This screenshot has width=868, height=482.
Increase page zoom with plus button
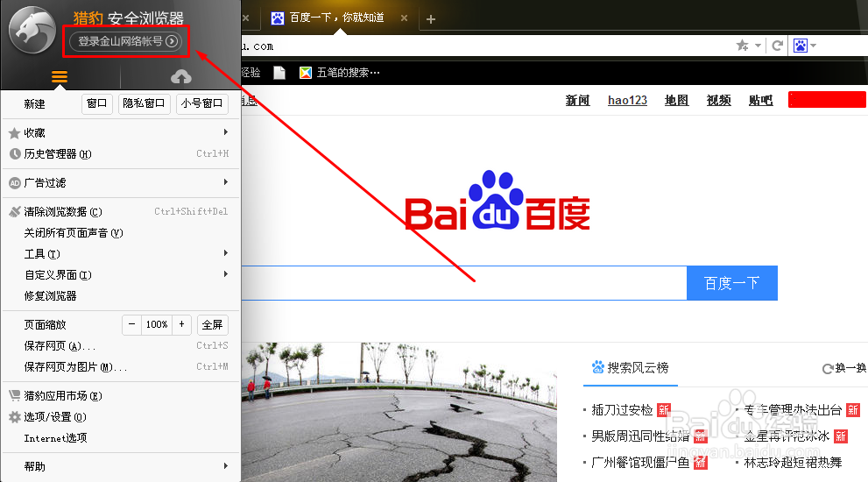point(181,324)
